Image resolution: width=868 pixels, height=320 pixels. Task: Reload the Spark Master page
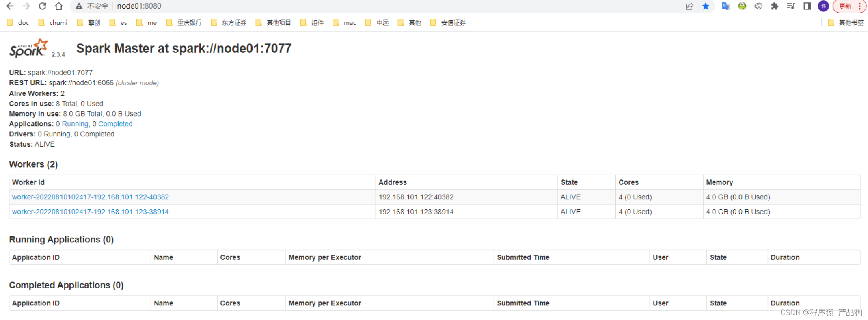(x=42, y=6)
